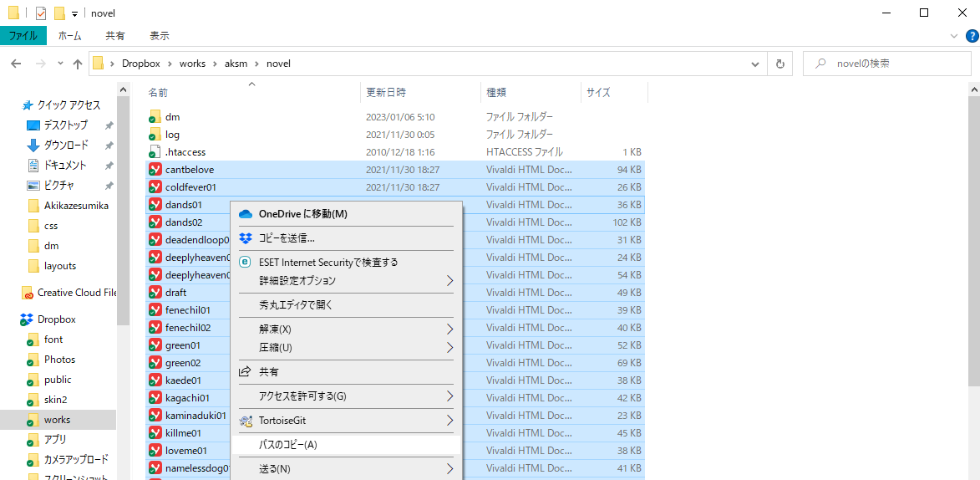This screenshot has width=980, height=480.
Task: Navigate up one folder with up arrow
Action: coord(78,64)
